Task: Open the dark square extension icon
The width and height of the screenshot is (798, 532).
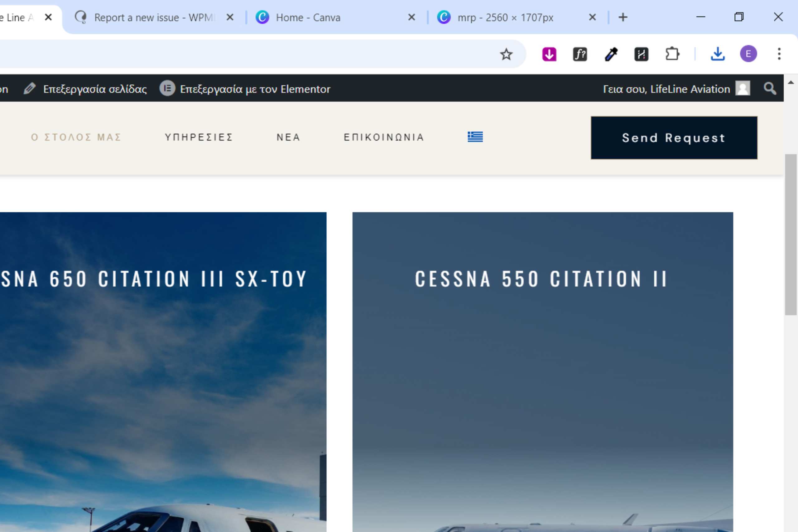Action: 641,54
